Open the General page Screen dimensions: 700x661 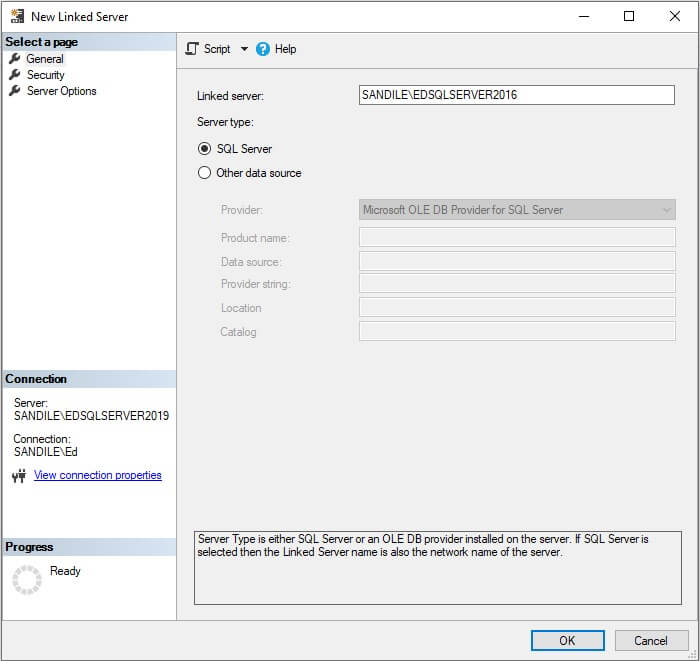click(x=45, y=58)
